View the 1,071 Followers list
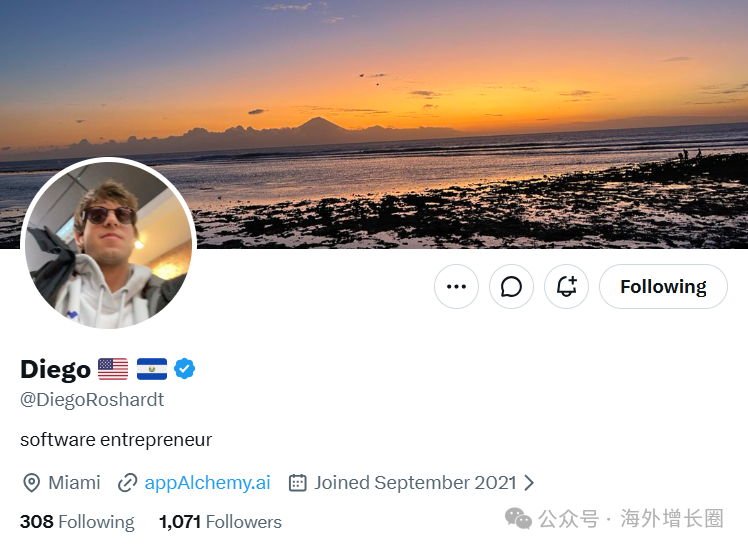The height and width of the screenshot is (549, 748). pyautogui.click(x=220, y=522)
